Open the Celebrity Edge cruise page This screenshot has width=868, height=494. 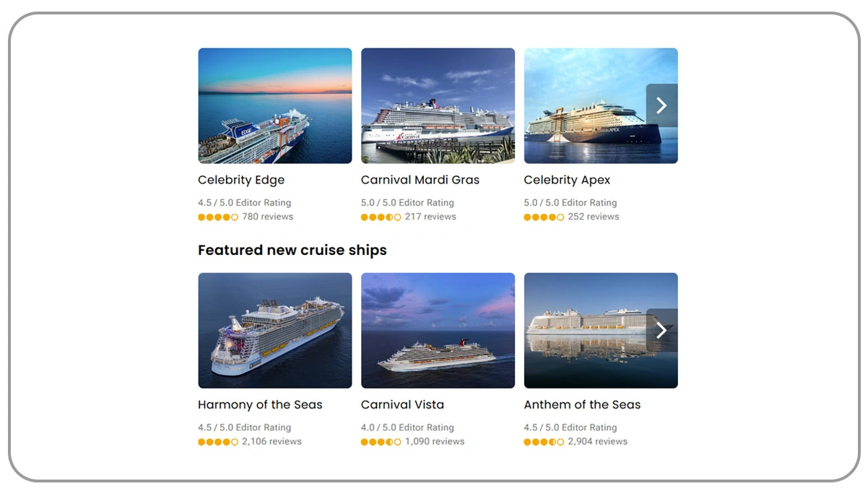click(x=241, y=180)
